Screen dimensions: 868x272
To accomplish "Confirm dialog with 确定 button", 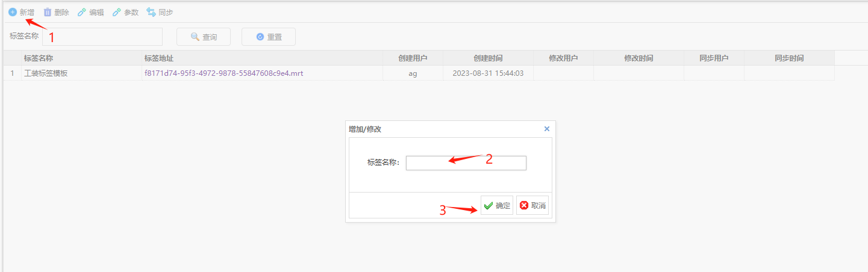I will pyautogui.click(x=497, y=205).
